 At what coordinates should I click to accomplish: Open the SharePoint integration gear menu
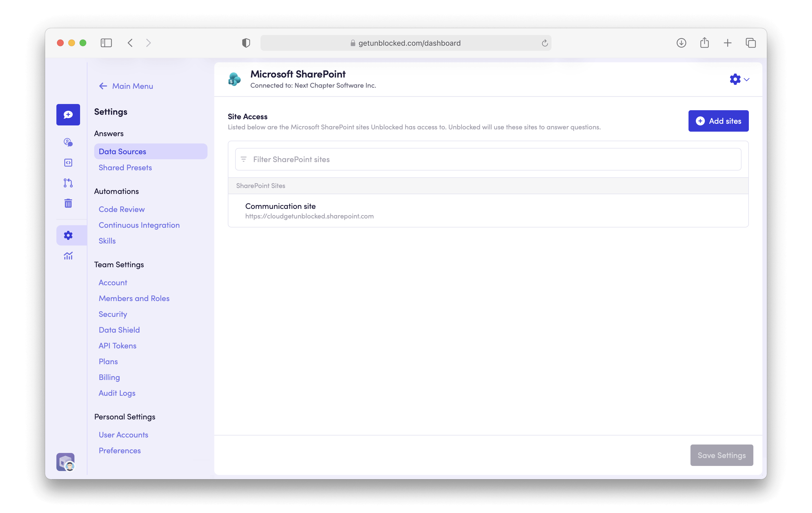click(x=739, y=79)
